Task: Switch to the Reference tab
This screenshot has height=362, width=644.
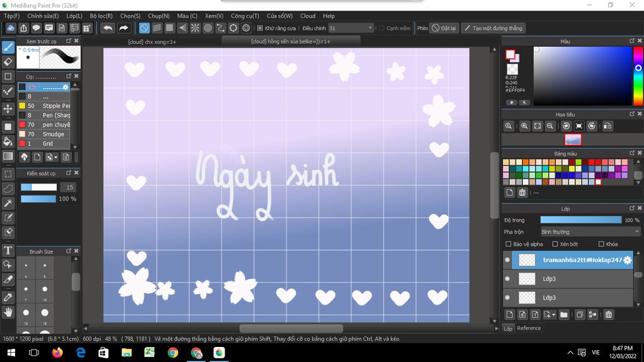Action: [529, 328]
